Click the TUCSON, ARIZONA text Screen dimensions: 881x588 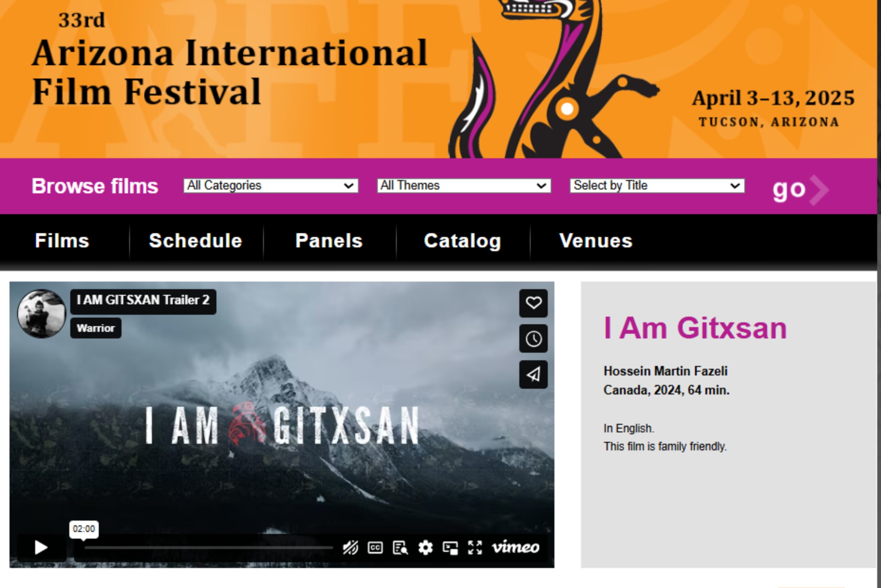click(768, 122)
